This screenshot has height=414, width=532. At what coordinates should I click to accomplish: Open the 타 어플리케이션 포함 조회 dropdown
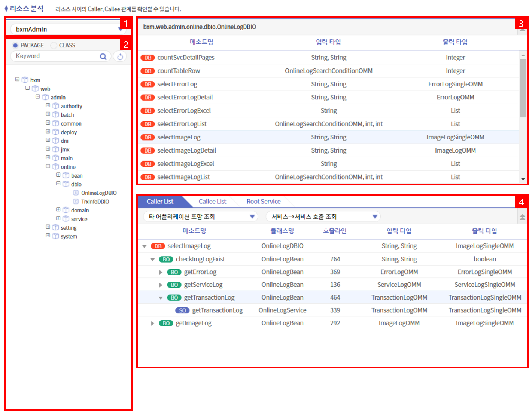[201, 217]
